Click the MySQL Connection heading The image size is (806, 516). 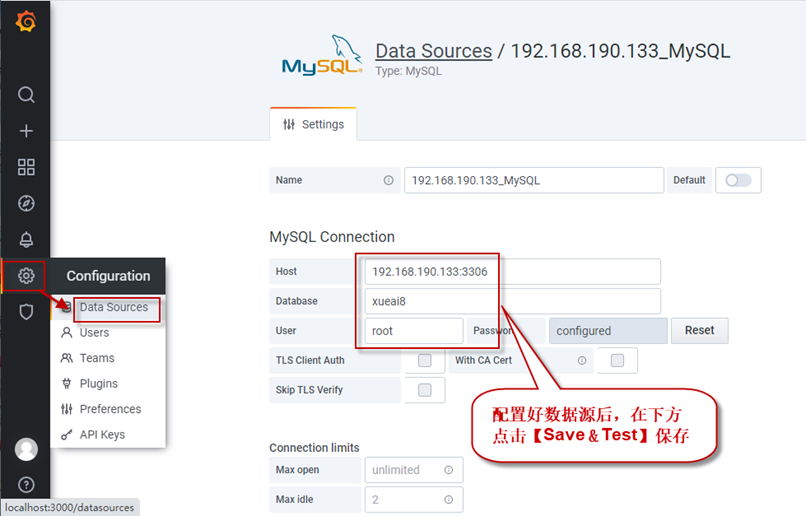coord(332,237)
